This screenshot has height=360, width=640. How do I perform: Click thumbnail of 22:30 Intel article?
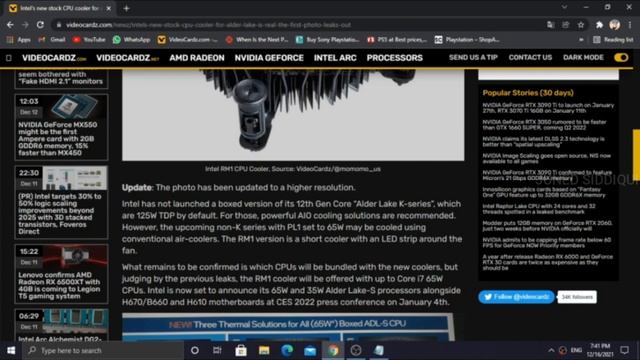point(75,178)
